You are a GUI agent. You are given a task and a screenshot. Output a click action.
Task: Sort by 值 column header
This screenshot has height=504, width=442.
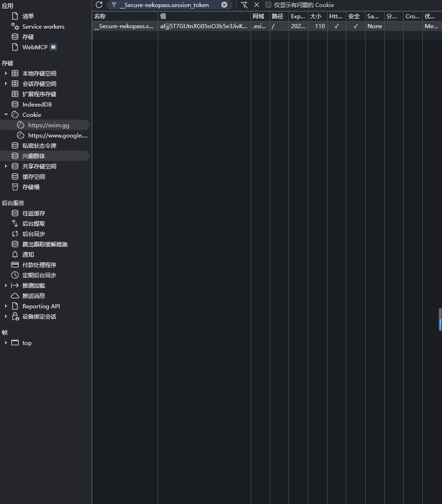click(x=204, y=16)
